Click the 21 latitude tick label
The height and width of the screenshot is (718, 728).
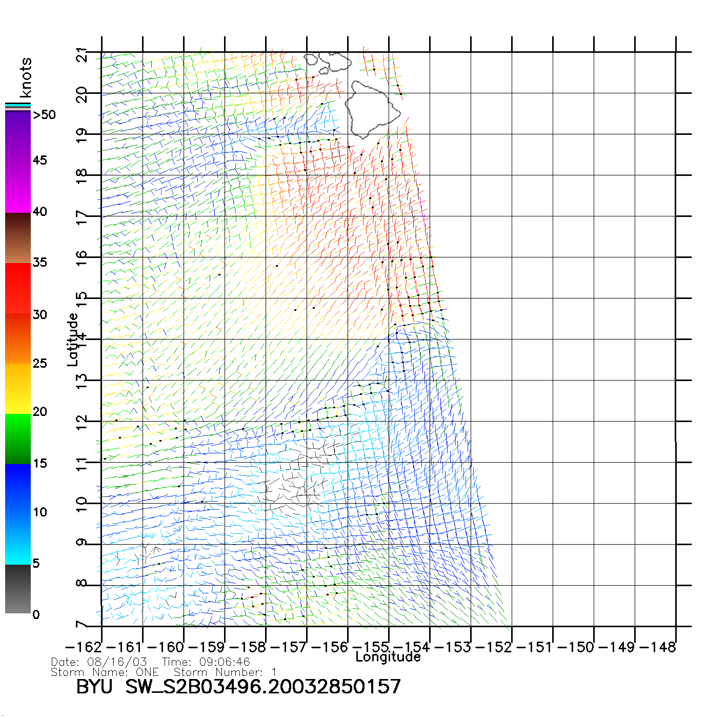click(82, 54)
